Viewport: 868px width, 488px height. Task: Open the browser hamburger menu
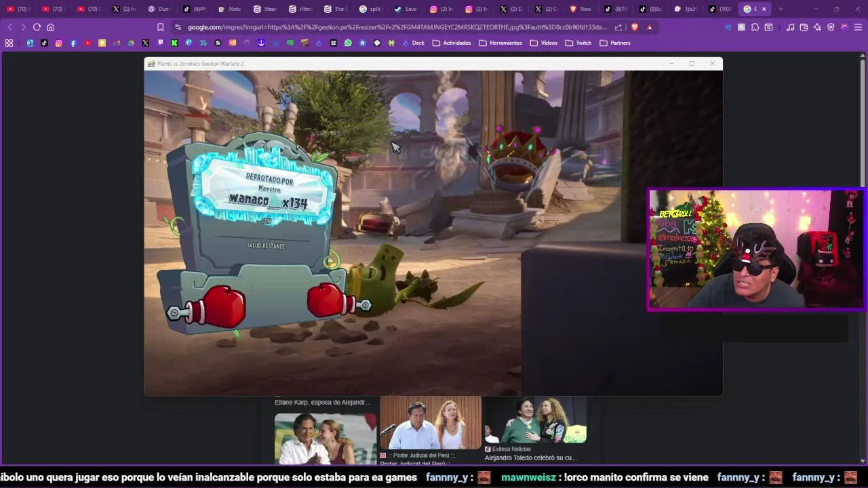(858, 27)
